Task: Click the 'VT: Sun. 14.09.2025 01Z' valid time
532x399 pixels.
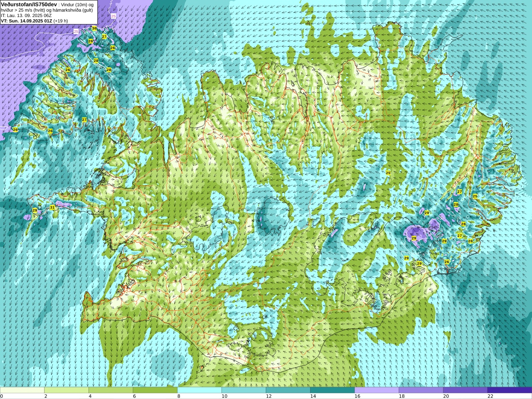Action: pos(27,21)
